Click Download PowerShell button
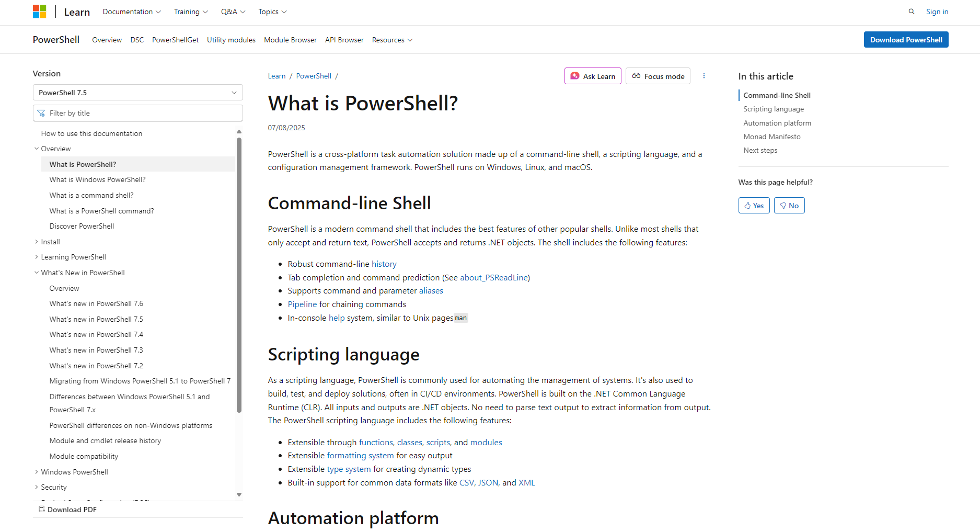The width and height of the screenshot is (980, 531). click(906, 40)
